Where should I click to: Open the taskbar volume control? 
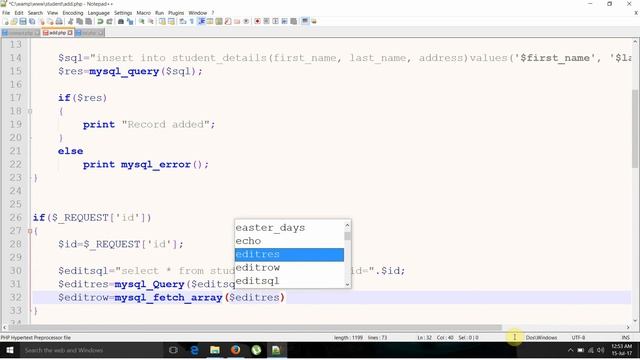click(600, 350)
